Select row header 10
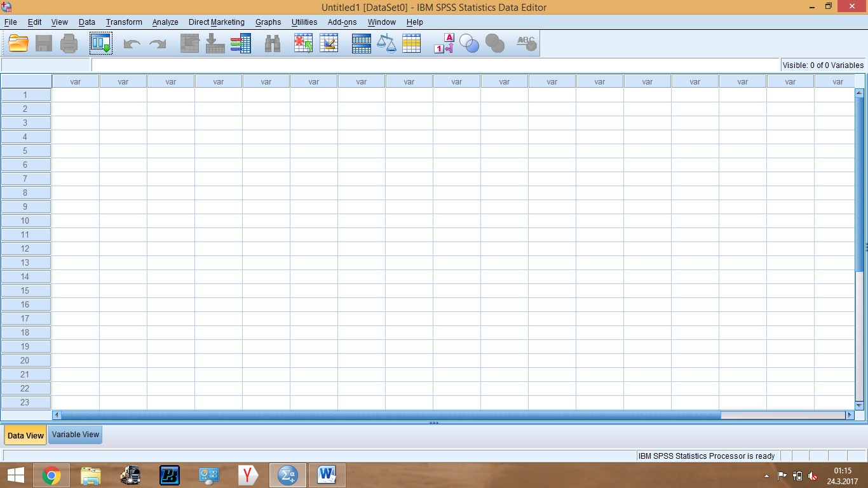The height and width of the screenshot is (488, 868). point(25,220)
